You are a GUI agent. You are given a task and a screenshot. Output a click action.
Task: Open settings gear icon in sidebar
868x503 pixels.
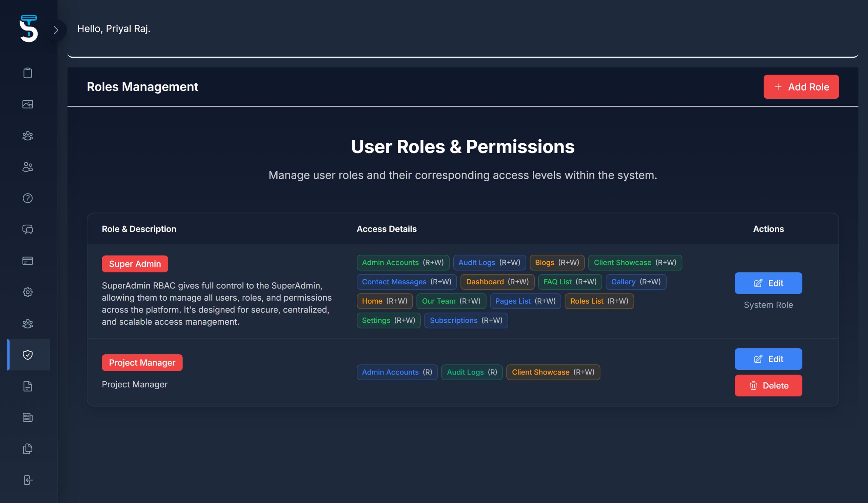pyautogui.click(x=27, y=292)
